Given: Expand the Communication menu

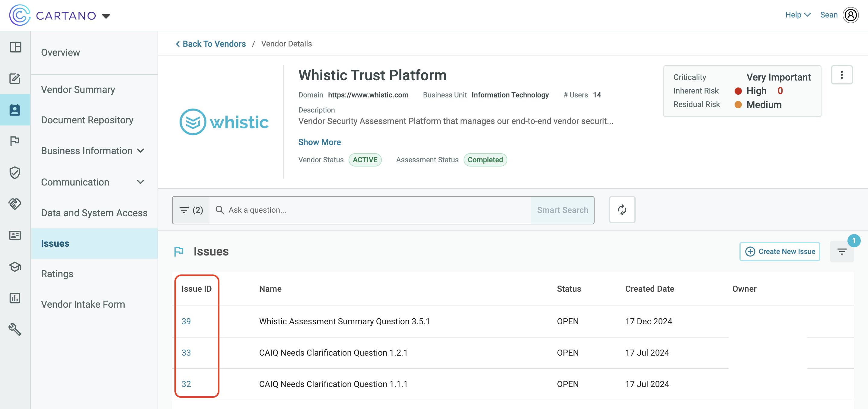Looking at the screenshot, I should click(x=93, y=182).
